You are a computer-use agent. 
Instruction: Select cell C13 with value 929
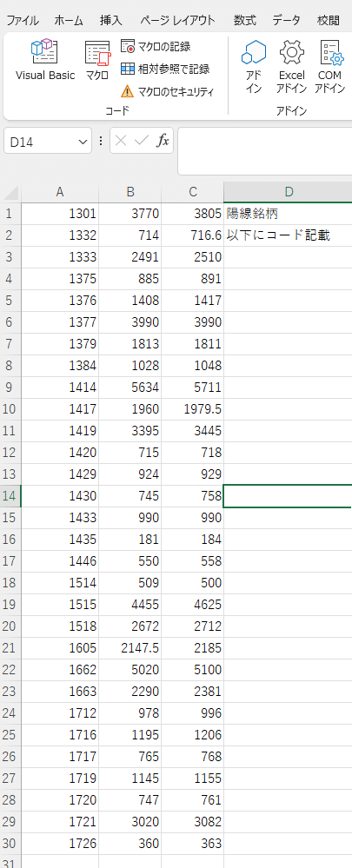[x=193, y=474]
